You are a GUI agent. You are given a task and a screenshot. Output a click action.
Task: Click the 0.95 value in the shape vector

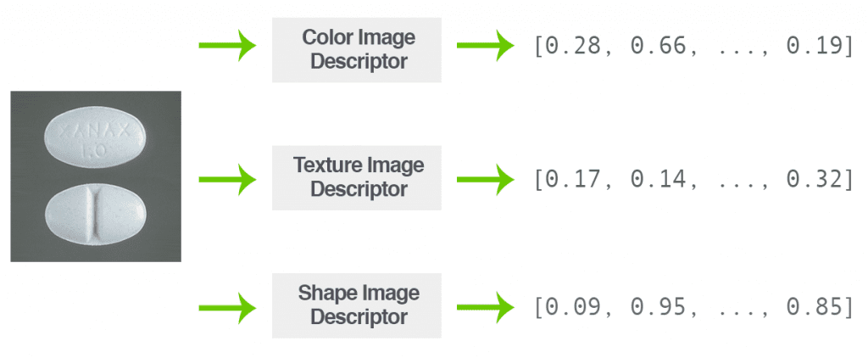[658, 308]
